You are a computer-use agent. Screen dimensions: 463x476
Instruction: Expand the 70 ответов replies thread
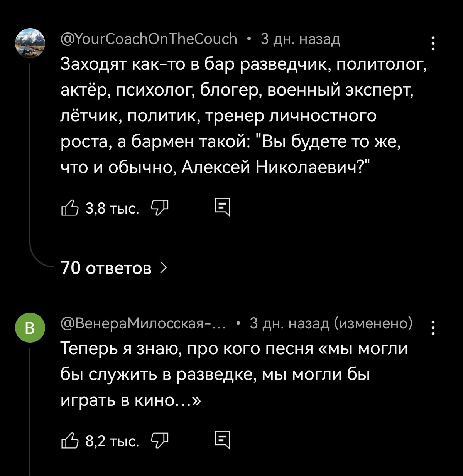[106, 268]
